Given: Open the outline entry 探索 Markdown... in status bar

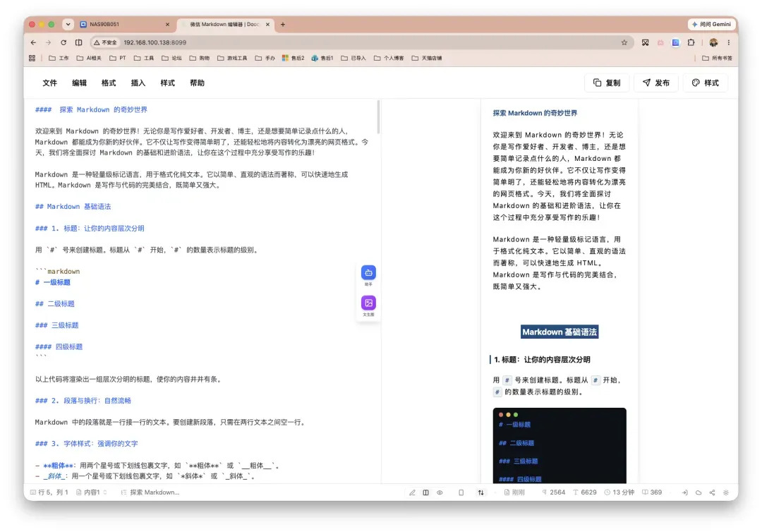Looking at the screenshot, I should pos(150,492).
